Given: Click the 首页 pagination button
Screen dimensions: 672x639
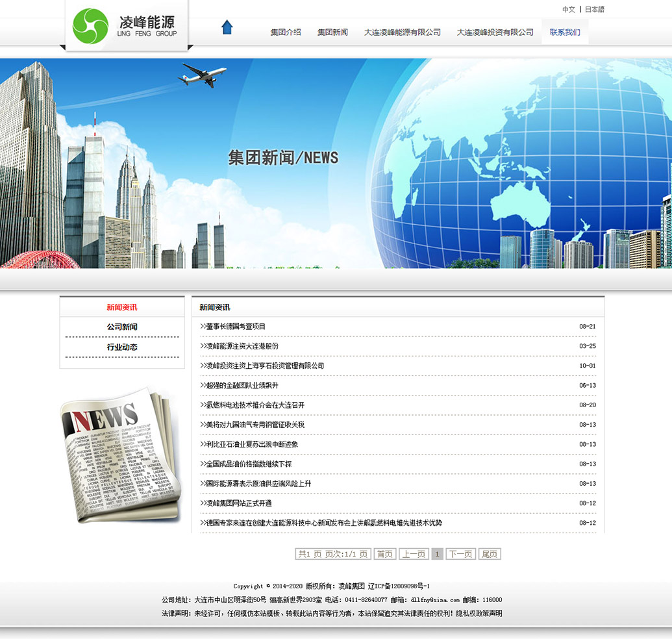Looking at the screenshot, I should point(385,554).
